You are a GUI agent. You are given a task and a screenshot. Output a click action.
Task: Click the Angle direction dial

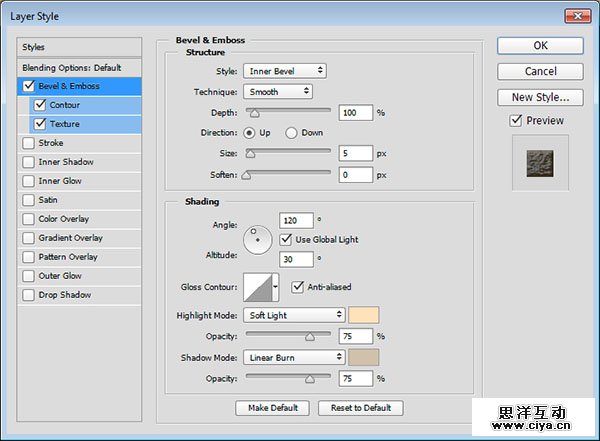click(x=258, y=238)
